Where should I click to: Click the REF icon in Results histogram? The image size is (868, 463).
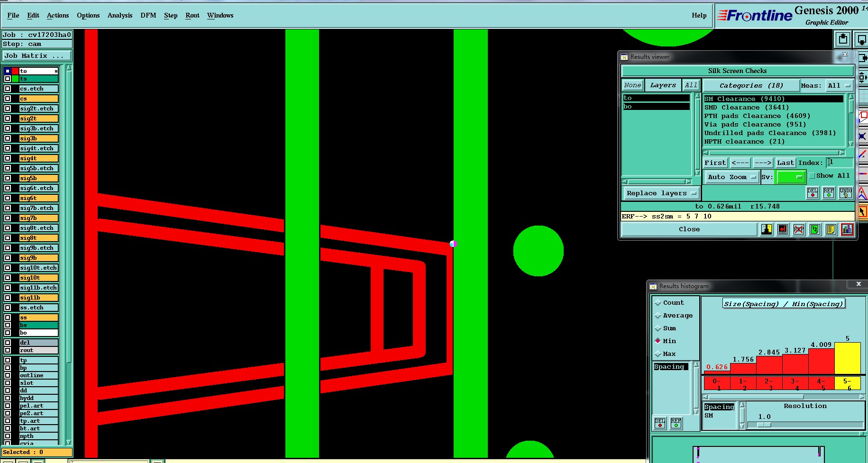click(x=676, y=423)
